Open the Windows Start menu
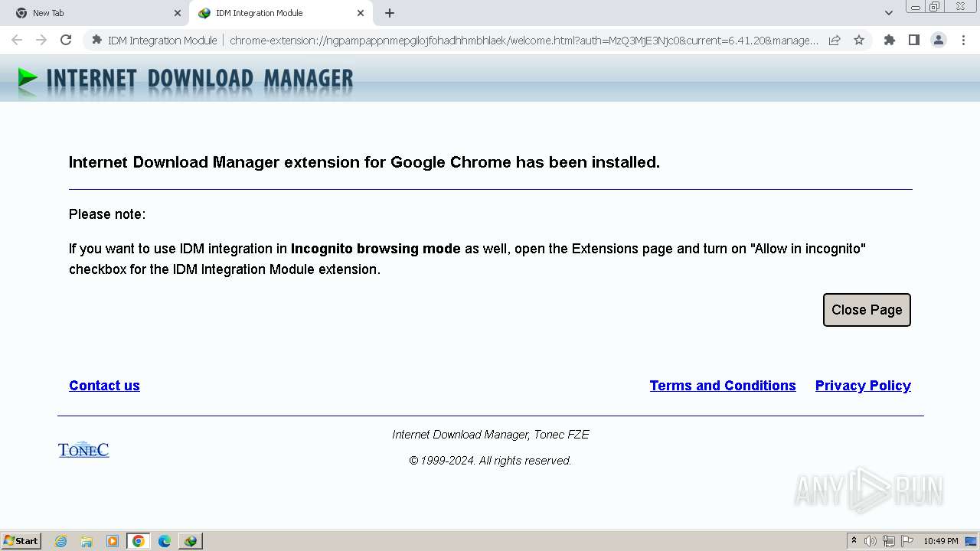The image size is (980, 551). pos(21,541)
